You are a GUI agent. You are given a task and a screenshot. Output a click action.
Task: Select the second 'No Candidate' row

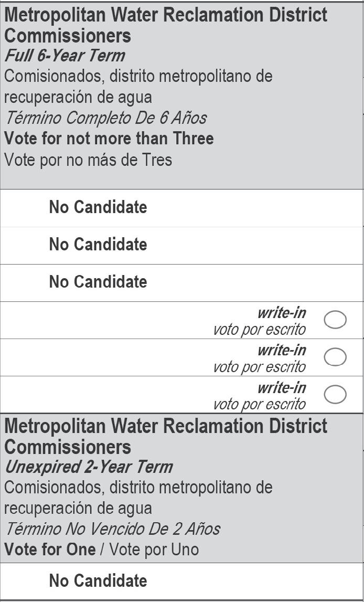pyautogui.click(x=98, y=245)
